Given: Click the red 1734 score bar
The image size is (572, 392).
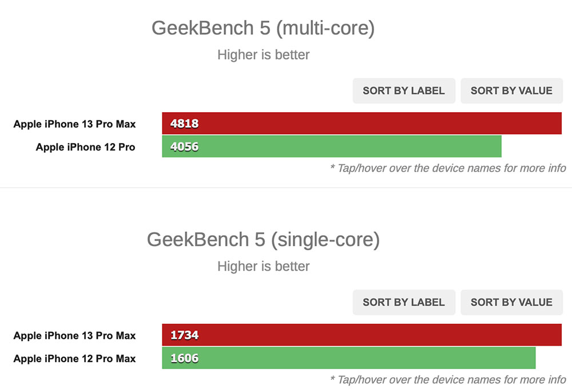Looking at the screenshot, I should [362, 335].
